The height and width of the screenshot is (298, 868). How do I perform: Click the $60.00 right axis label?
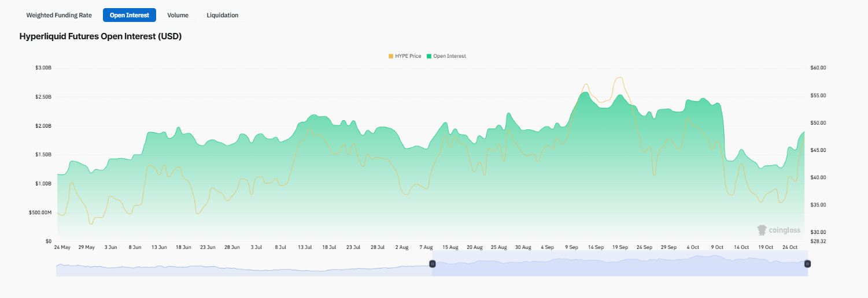(819, 68)
